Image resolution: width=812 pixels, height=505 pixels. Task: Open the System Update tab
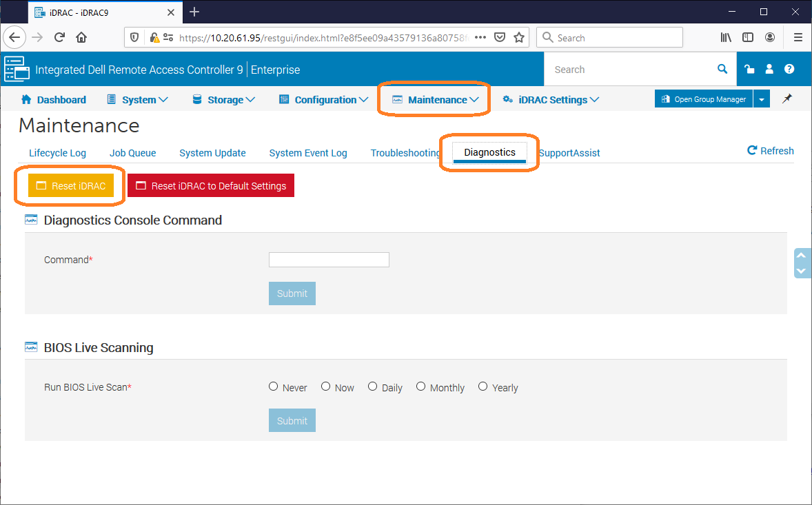coord(212,153)
